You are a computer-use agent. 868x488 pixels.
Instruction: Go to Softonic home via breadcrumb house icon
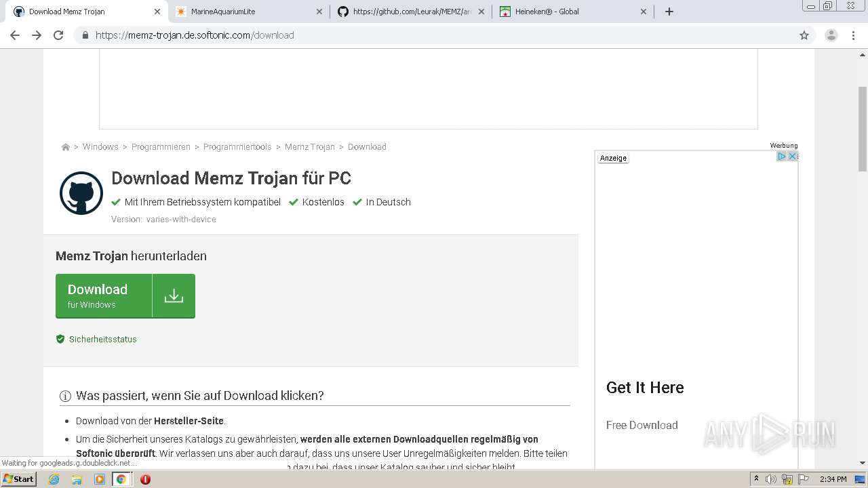(x=66, y=147)
